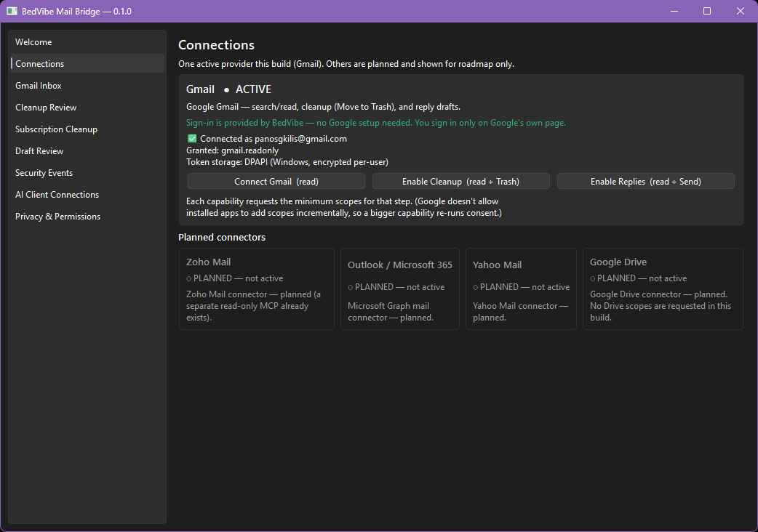Select the Zoho Mail connector title
The image size is (758, 532).
208,262
